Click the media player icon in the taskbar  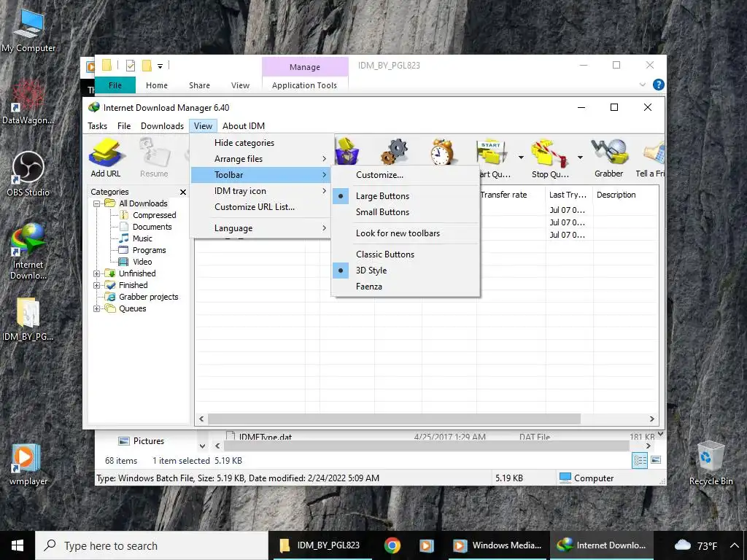point(426,545)
